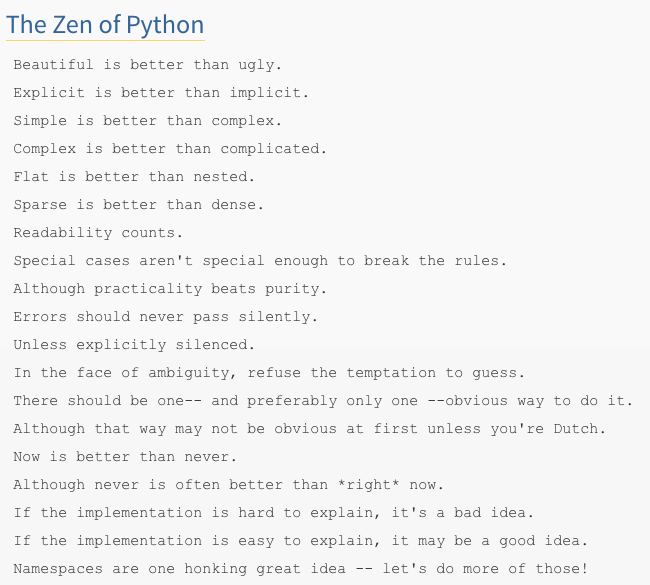Click "Complex is better than complicated." text
650x585 pixels.
170,149
